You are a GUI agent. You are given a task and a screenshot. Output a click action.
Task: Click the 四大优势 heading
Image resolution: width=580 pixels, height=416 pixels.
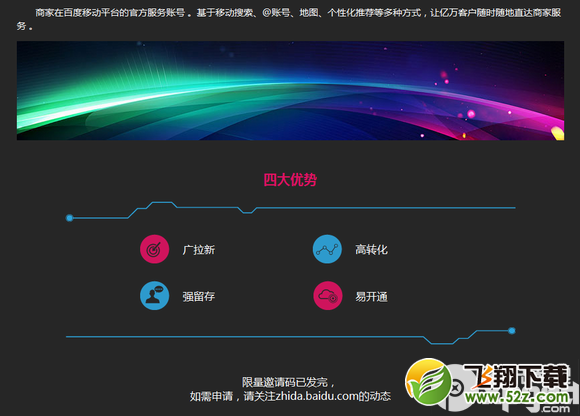[290, 180]
